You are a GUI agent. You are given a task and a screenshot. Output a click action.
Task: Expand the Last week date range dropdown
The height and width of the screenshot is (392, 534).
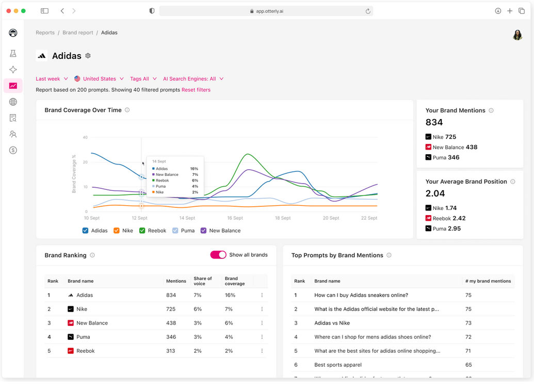tap(52, 79)
